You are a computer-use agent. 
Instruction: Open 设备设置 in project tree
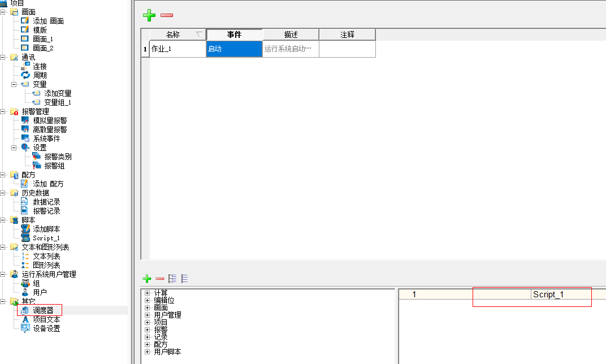46,328
